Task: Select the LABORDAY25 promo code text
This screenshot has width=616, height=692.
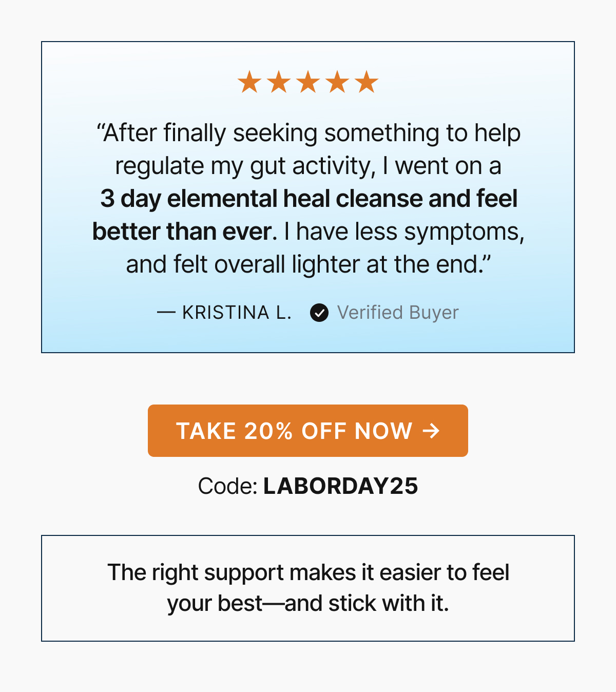Action: click(341, 486)
